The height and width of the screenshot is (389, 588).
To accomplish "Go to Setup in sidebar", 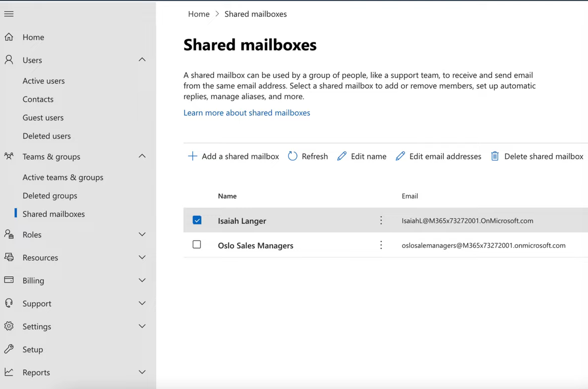I will click(x=32, y=349).
